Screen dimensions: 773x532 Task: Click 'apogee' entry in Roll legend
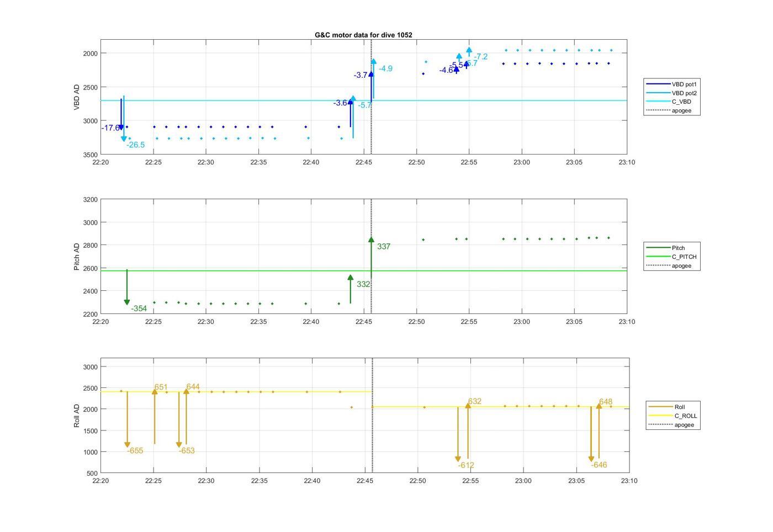pyautogui.click(x=671, y=425)
